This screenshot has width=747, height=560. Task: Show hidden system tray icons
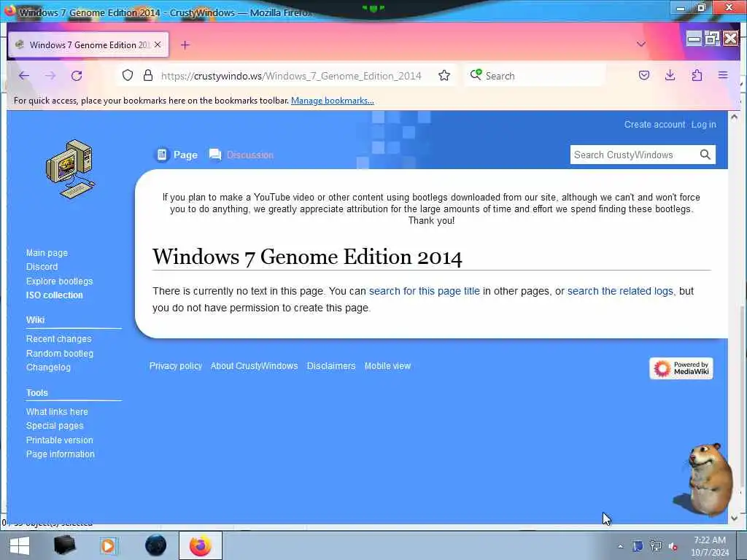coord(620,546)
